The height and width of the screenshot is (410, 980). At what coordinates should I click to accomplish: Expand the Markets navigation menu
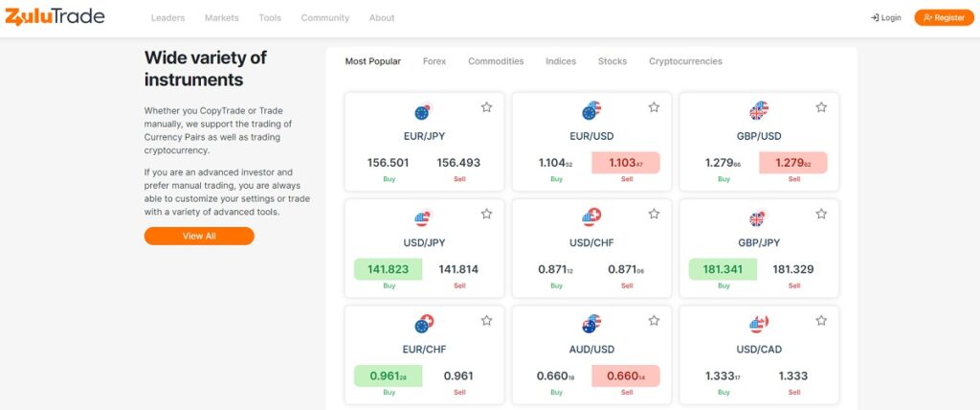(222, 18)
